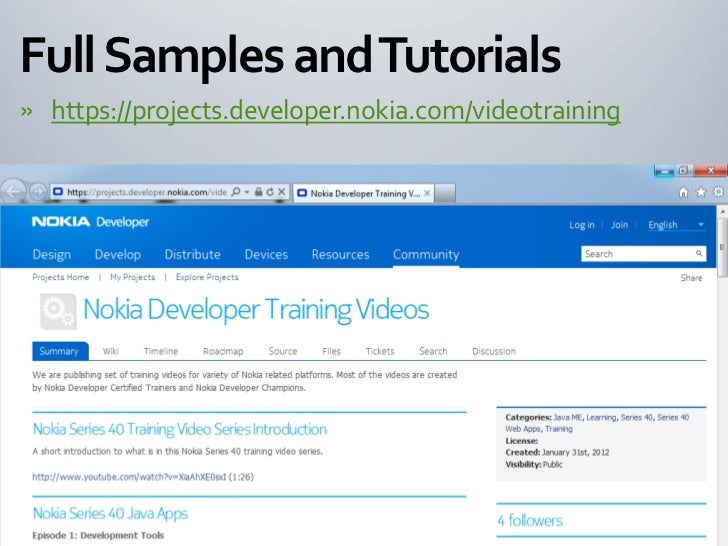Click the browser forward arrow button
The width and height of the screenshot is (728, 546).
click(x=38, y=191)
